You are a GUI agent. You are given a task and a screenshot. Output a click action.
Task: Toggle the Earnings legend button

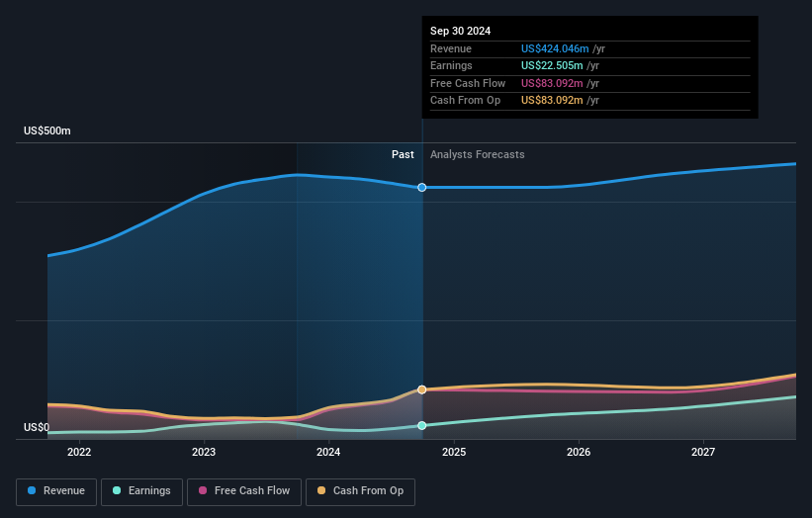141,491
